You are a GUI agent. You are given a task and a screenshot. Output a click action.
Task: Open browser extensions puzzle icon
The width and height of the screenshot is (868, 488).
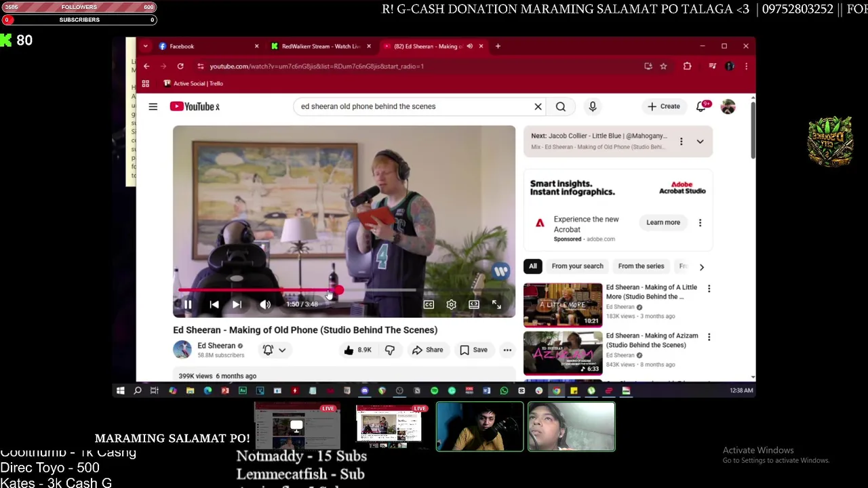(x=687, y=66)
